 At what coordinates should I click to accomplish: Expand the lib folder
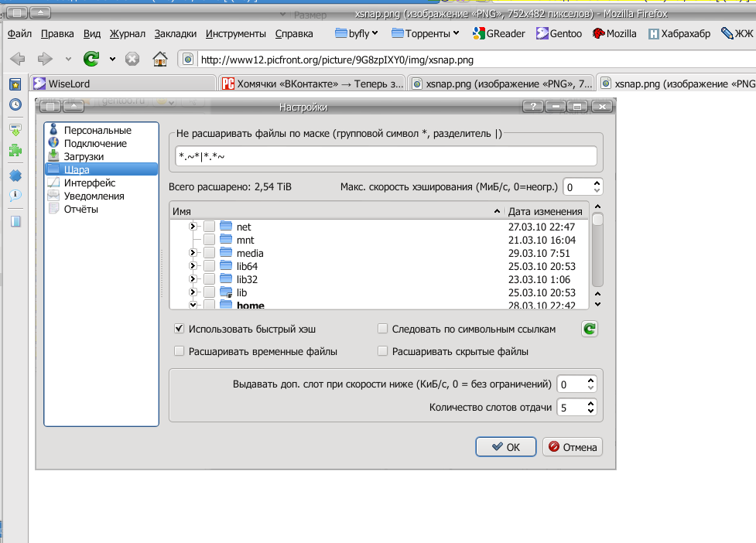(x=193, y=292)
